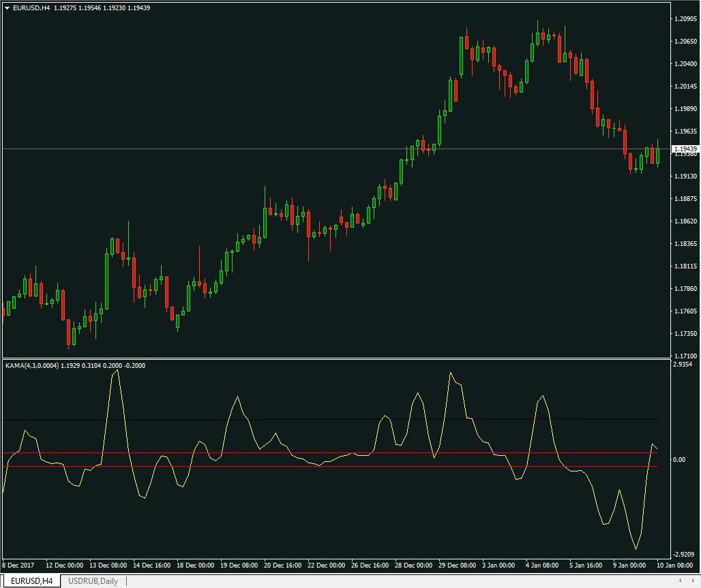The width and height of the screenshot is (701, 588).
Task: Click price level 1.20400 on the axis
Action: [685, 64]
